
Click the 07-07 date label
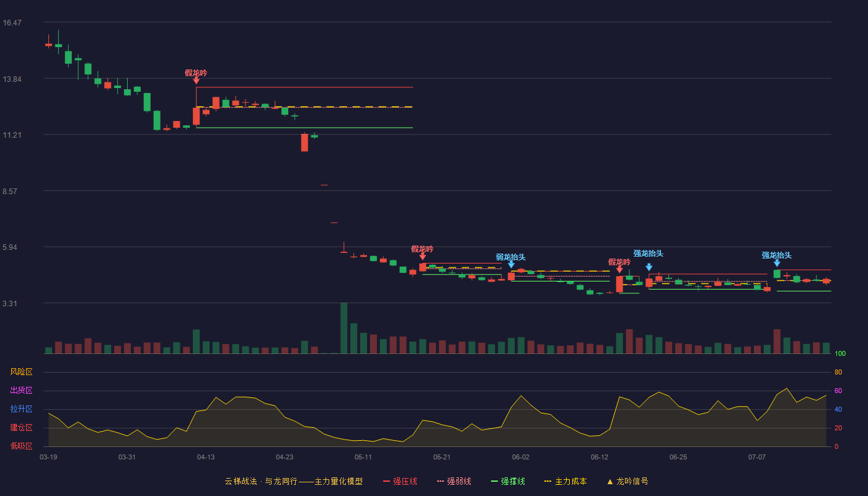coord(757,458)
